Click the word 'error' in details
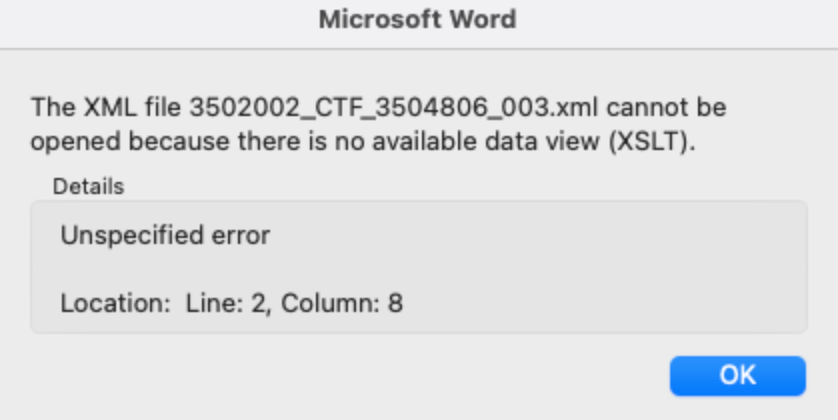838x420 pixels. pos(243,236)
